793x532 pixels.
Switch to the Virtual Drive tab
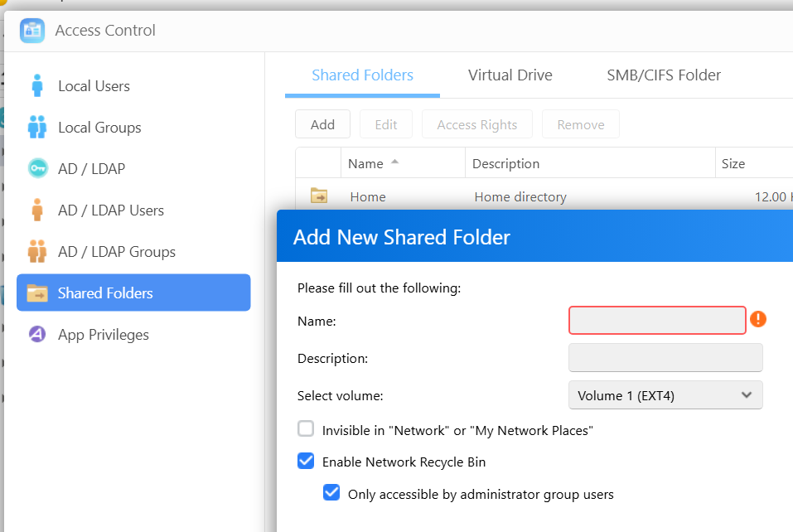click(510, 75)
